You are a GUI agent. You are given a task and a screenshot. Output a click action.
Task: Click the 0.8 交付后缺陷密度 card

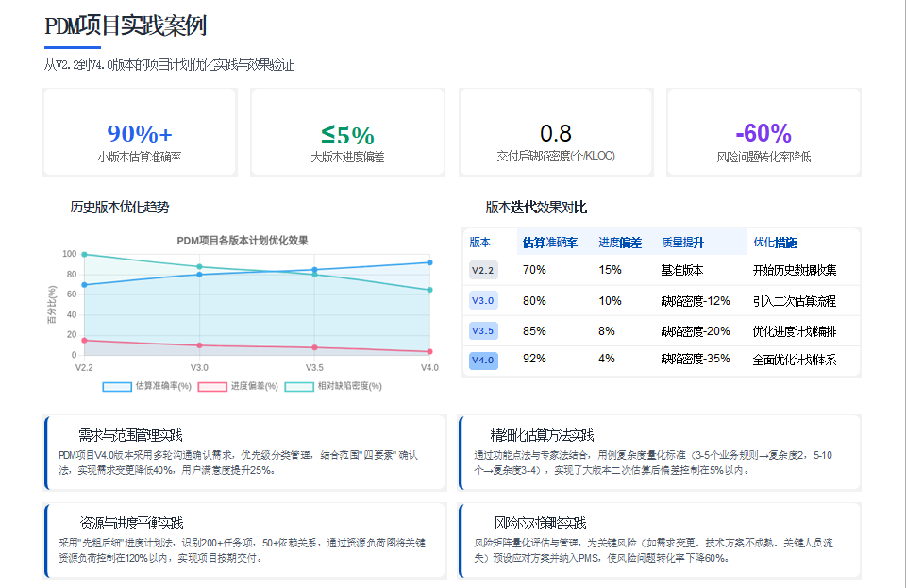pyautogui.click(x=555, y=131)
